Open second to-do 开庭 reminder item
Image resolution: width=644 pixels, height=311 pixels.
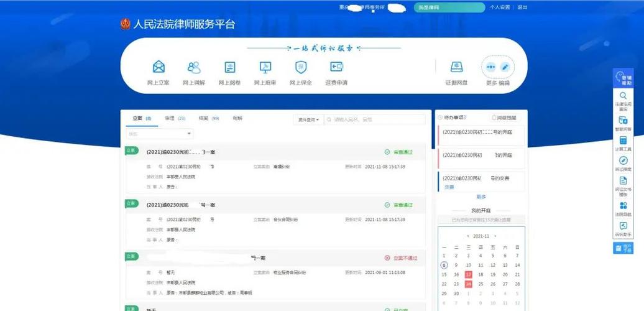481,158
